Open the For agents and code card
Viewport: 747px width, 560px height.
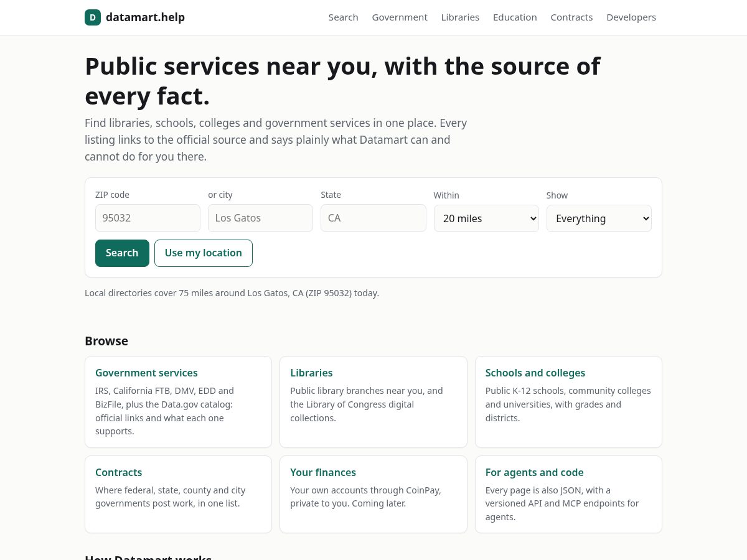(568, 495)
